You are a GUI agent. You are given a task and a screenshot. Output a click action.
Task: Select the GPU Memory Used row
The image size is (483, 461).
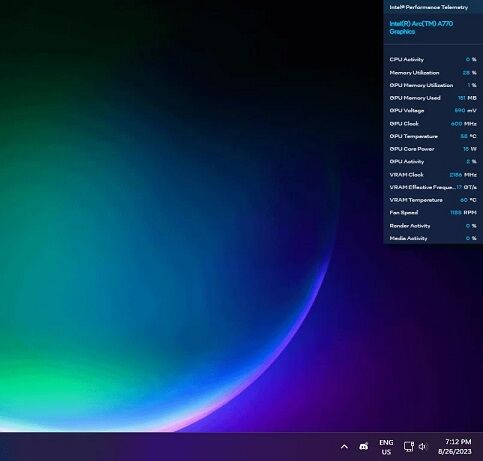[433, 98]
